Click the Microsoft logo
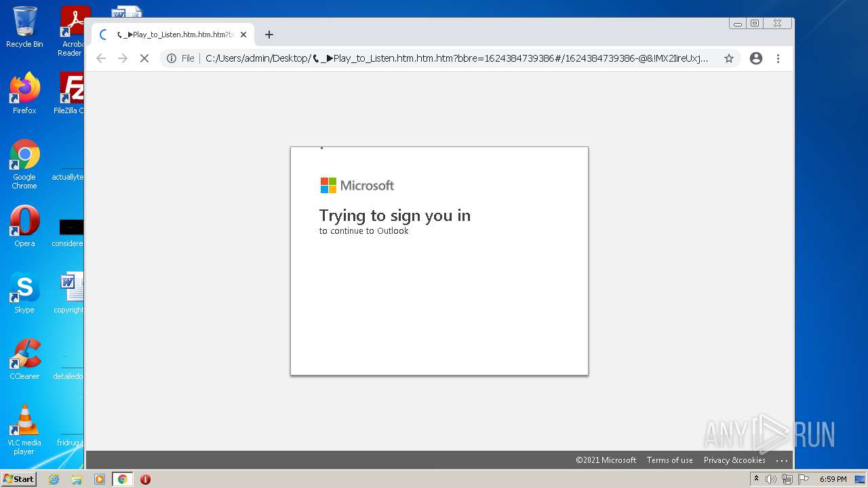 click(x=357, y=185)
